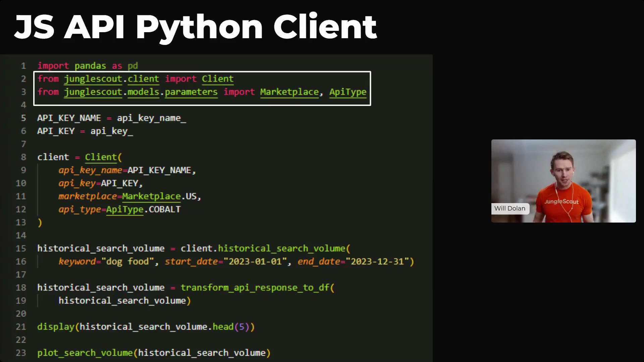This screenshot has height=362, width=644.
Task: Click the ApiType identifier on line 3
Action: point(348,92)
